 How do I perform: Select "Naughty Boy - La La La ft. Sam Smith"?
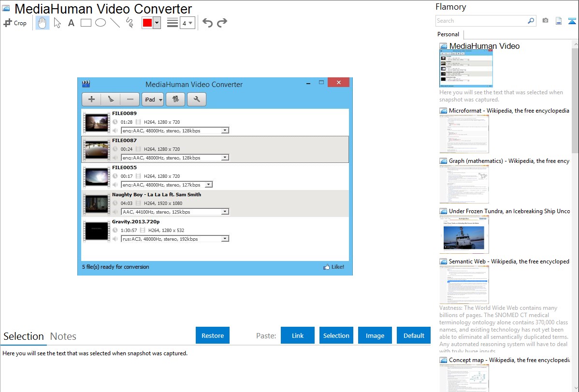[157, 194]
